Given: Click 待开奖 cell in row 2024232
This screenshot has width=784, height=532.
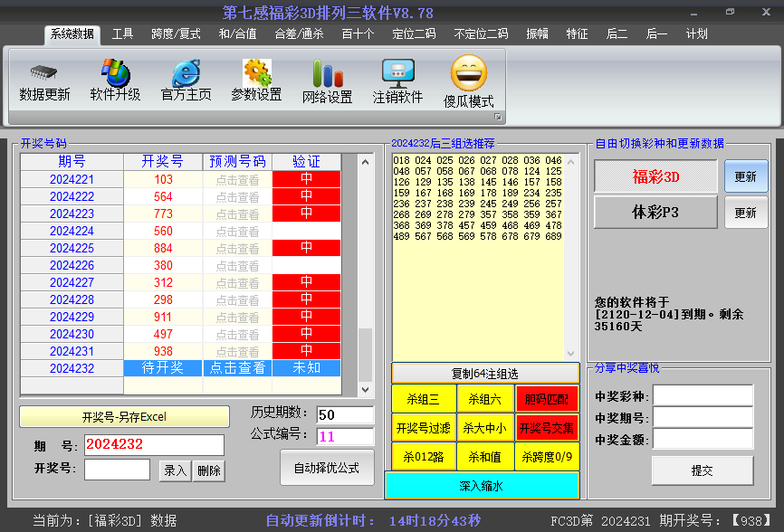Looking at the screenshot, I should 163,368.
